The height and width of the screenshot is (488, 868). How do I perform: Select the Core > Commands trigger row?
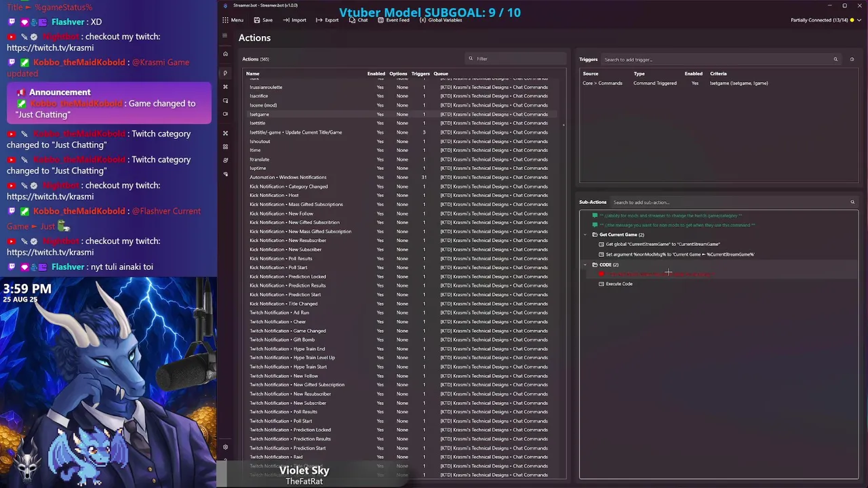point(719,83)
